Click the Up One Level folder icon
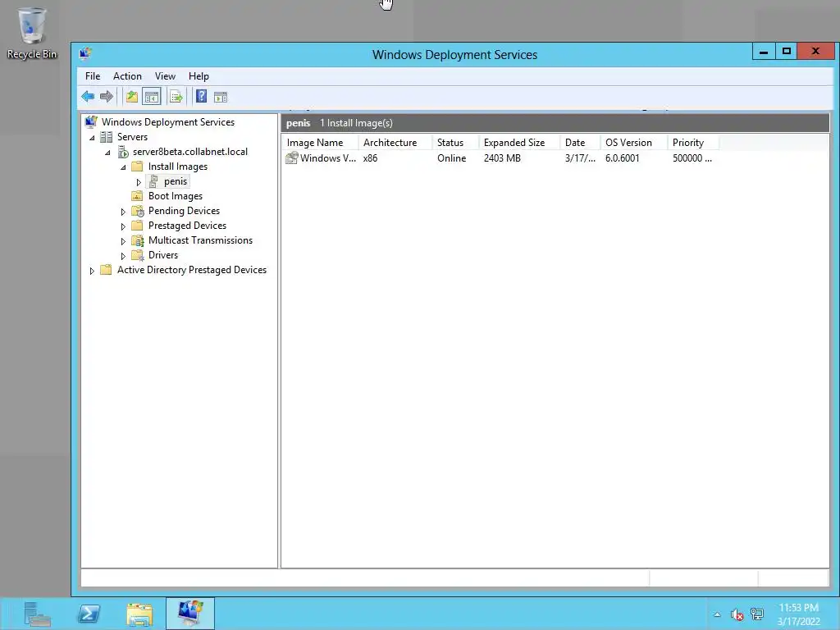Image resolution: width=840 pixels, height=630 pixels. (x=132, y=97)
